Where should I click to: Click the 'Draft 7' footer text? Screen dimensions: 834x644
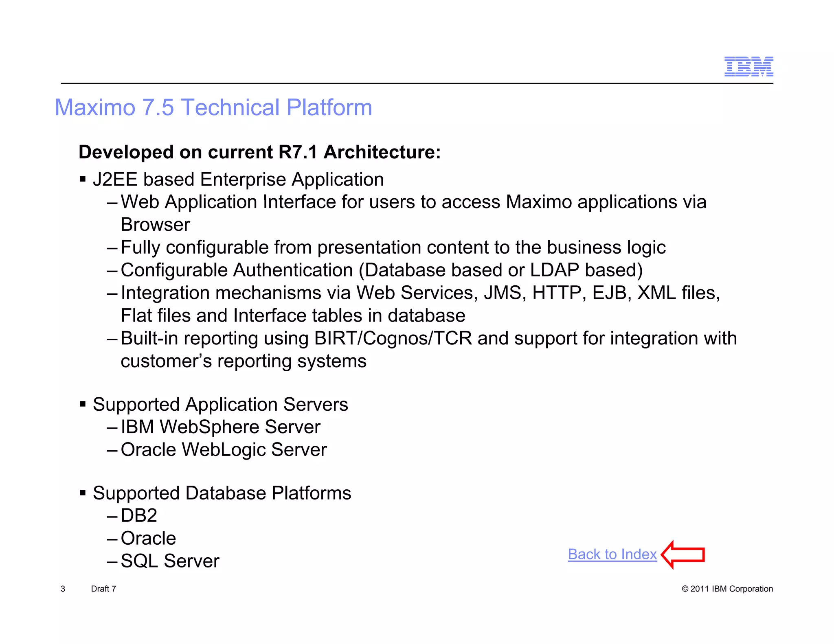[x=103, y=589]
